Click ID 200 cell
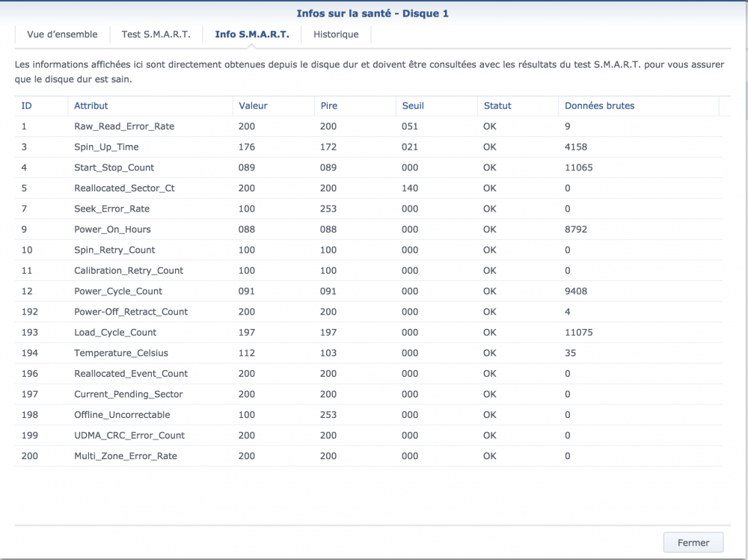Screen dimensions: 748x560 30,456
